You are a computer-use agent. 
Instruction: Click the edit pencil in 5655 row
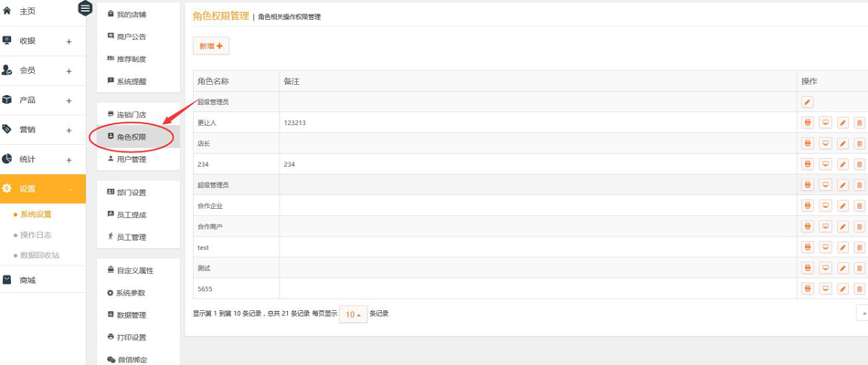842,289
